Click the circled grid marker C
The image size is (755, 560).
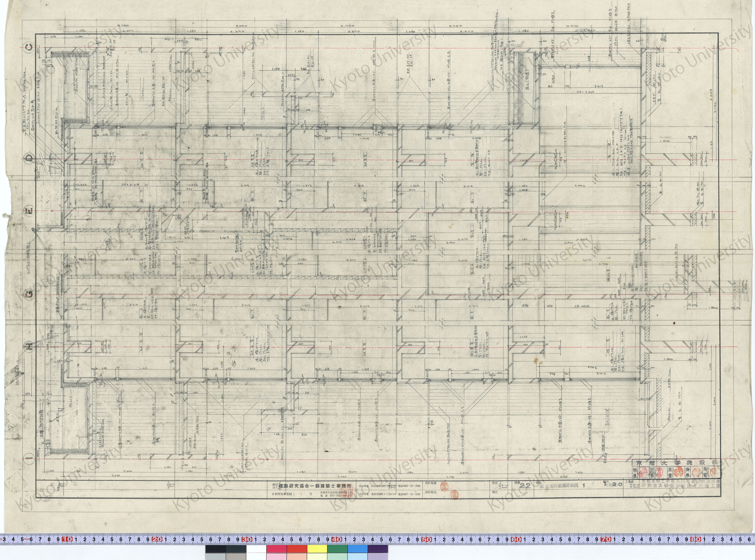(29, 47)
